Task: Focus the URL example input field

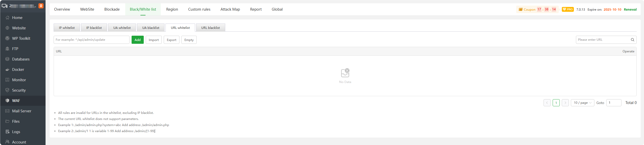Action: [x=91, y=40]
